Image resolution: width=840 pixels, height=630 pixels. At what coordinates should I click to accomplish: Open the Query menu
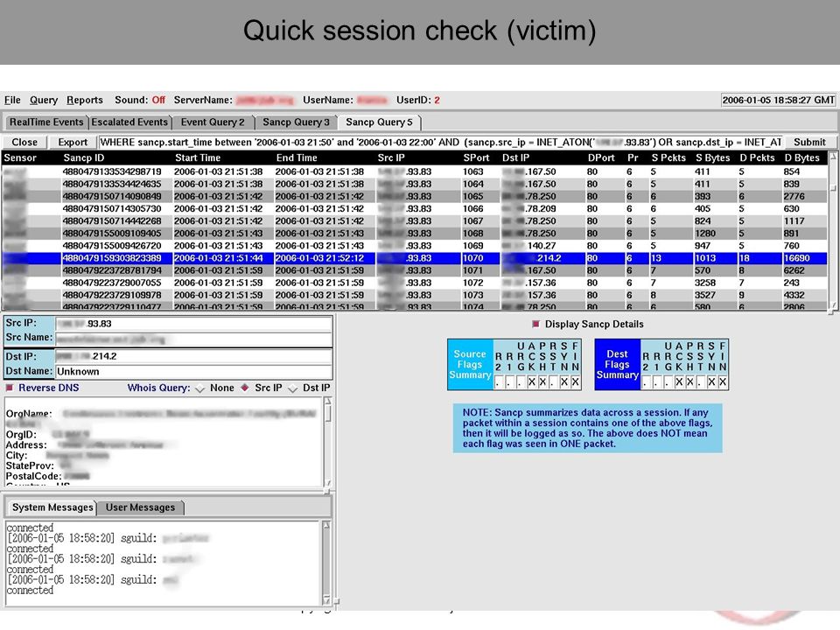coord(44,100)
